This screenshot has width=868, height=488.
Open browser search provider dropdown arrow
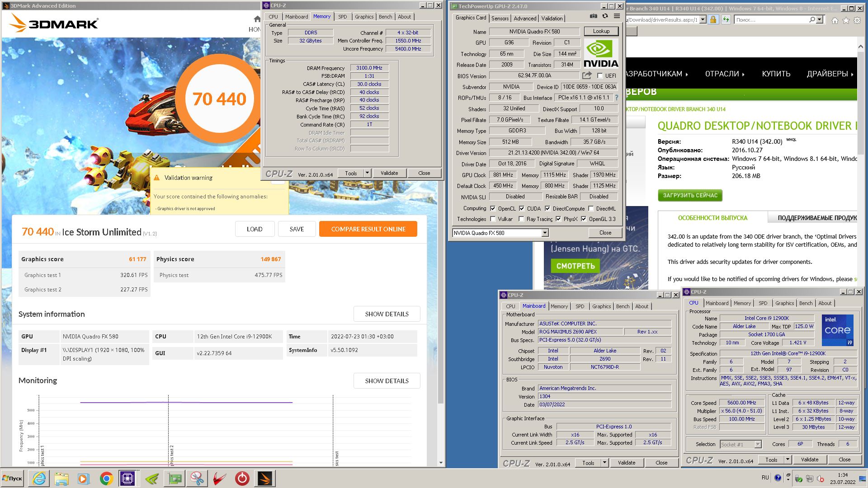(x=820, y=20)
